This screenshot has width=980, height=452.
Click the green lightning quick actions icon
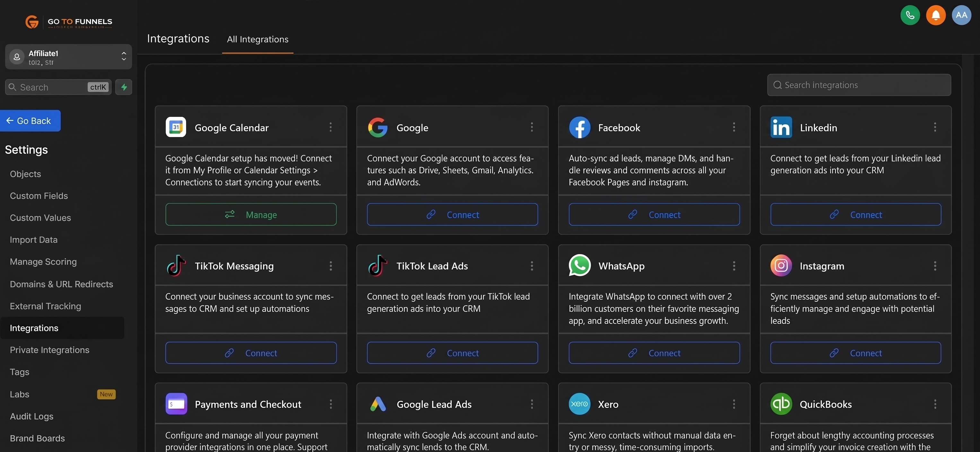[x=124, y=87]
